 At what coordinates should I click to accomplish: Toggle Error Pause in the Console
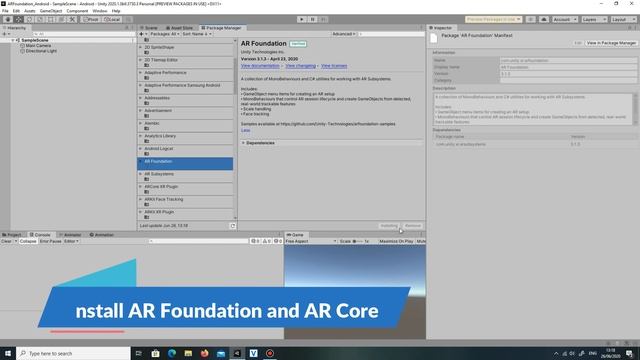(x=50, y=241)
